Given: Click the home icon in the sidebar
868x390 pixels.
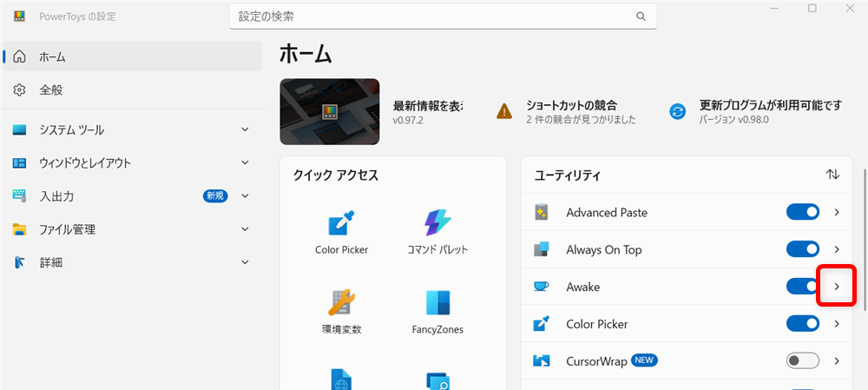Looking at the screenshot, I should click(x=19, y=56).
